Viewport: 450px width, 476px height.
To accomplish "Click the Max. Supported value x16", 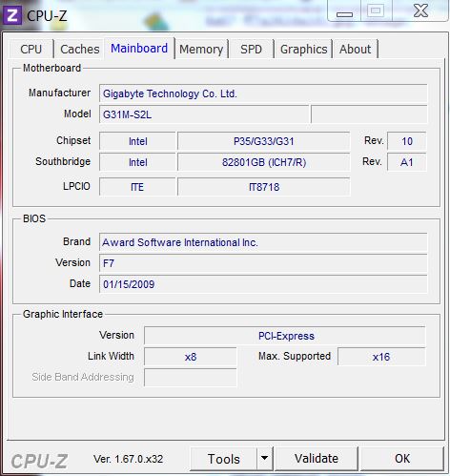I will (x=381, y=357).
